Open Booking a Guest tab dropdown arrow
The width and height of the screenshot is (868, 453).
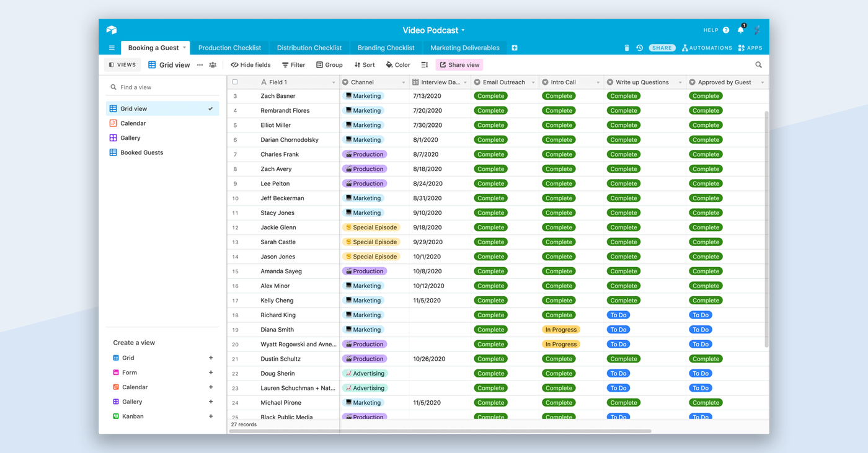click(184, 48)
